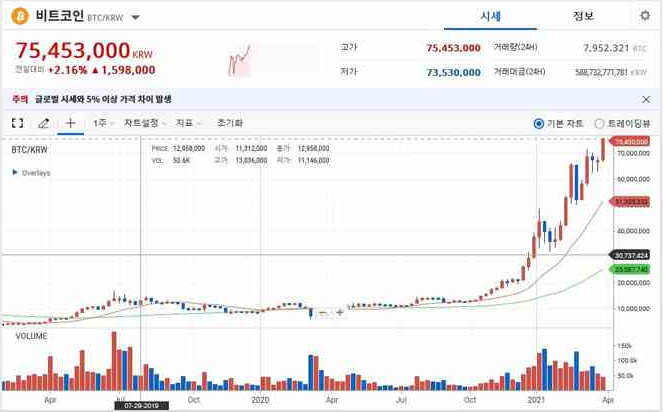Expand chart to fullscreen

17,123
